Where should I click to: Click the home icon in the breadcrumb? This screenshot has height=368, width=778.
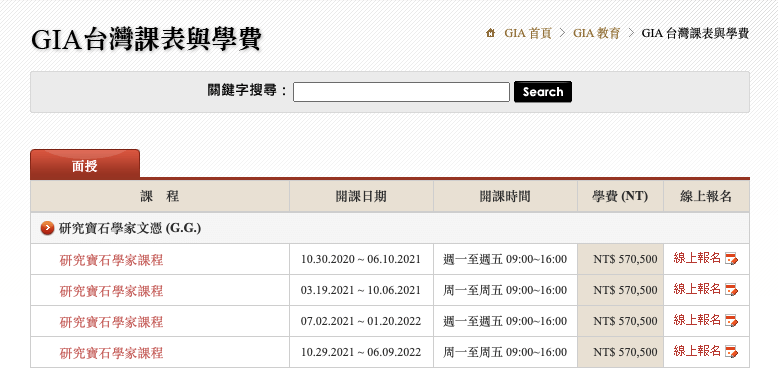[x=491, y=33]
